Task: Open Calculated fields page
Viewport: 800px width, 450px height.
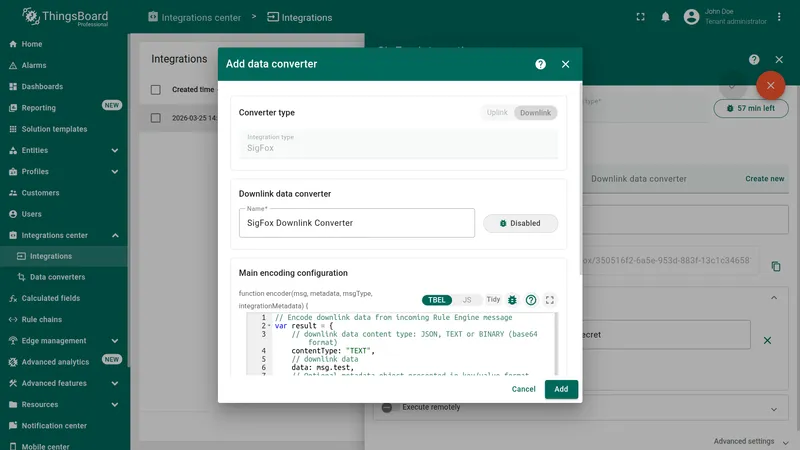Action: click(64, 298)
